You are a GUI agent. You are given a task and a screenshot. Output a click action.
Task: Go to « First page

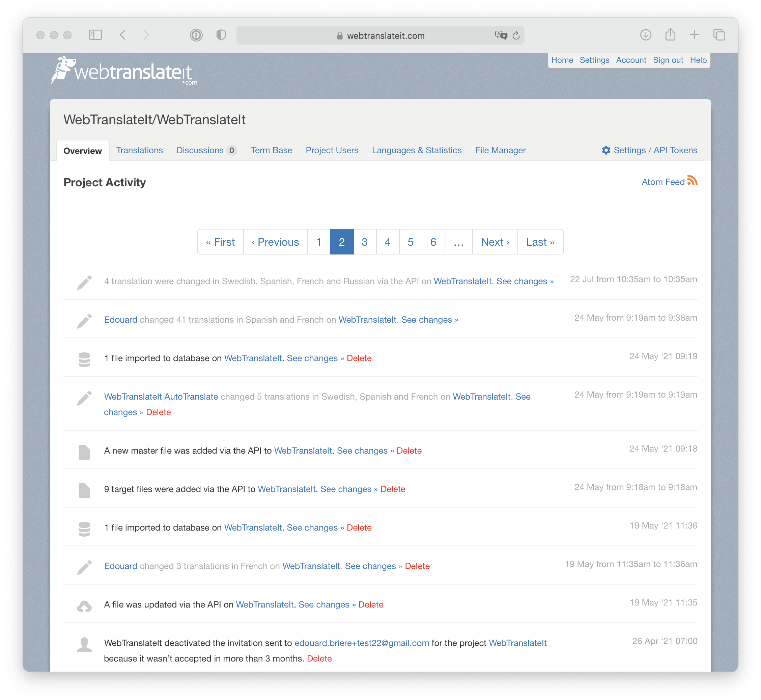220,242
